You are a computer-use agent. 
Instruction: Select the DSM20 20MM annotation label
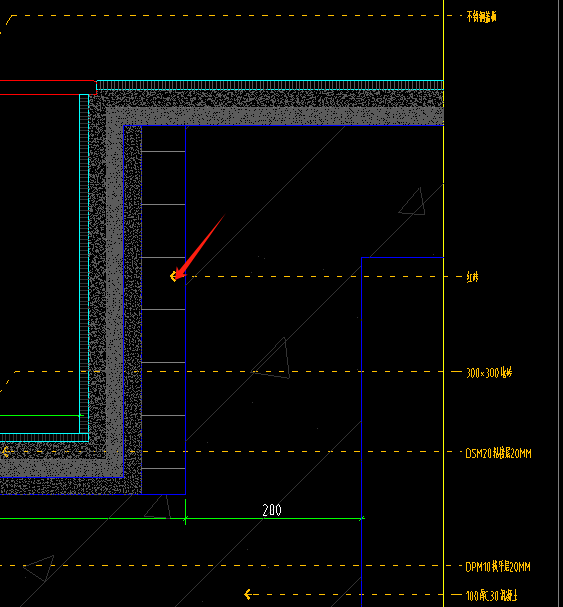(498, 453)
